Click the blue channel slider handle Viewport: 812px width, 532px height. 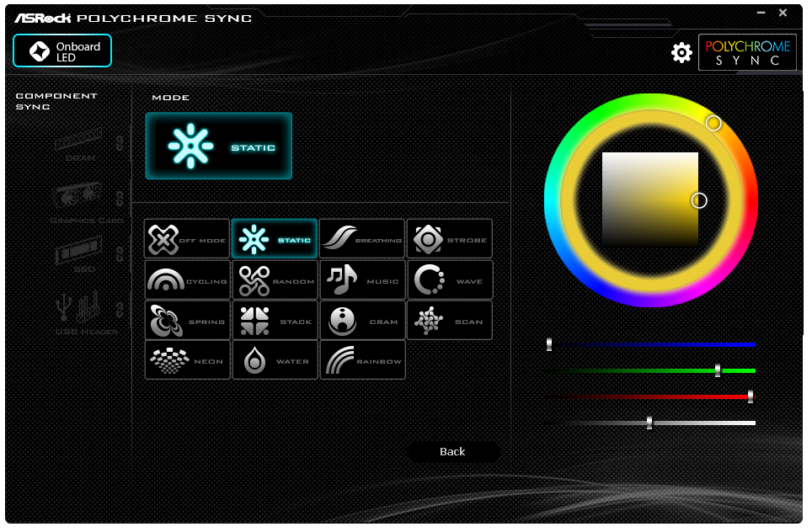pos(549,344)
